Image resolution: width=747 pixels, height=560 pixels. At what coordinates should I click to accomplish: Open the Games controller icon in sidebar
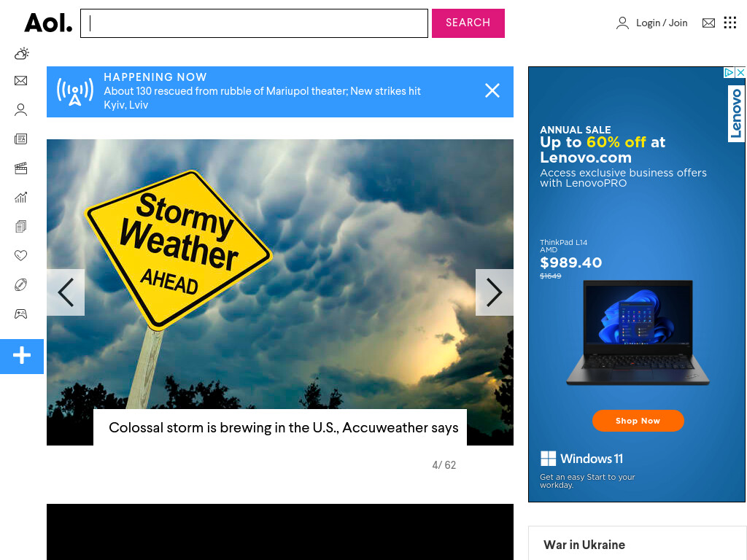coord(20,314)
